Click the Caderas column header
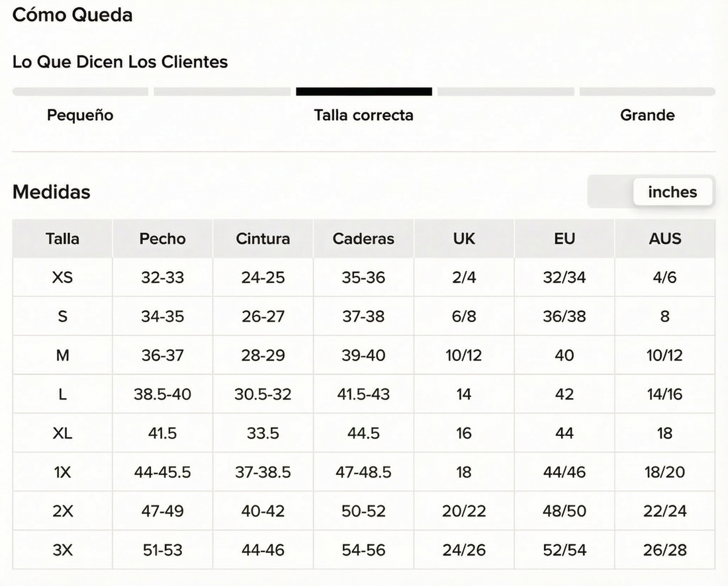 pos(363,239)
